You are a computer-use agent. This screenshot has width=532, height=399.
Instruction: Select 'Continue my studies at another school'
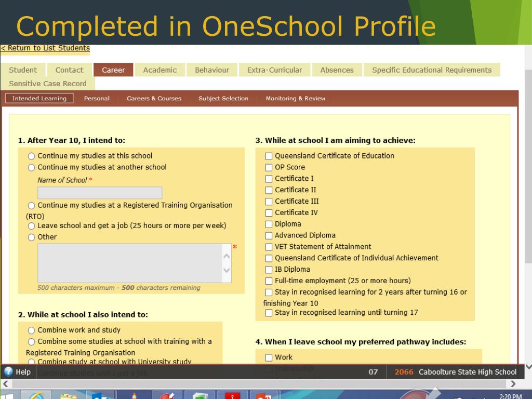(31, 167)
